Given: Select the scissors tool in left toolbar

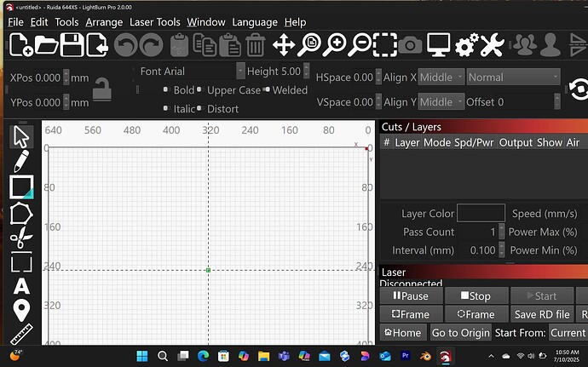Looking at the screenshot, I should (21, 238).
